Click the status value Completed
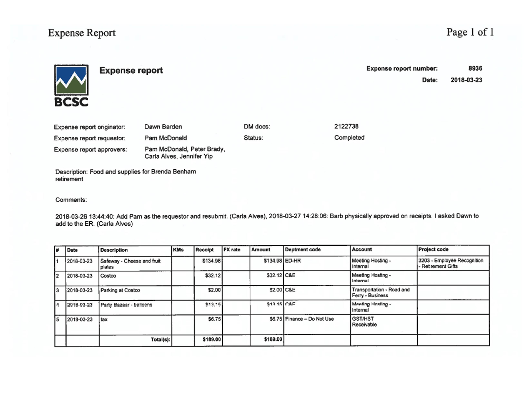The image size is (532, 411). pyautogui.click(x=349, y=138)
